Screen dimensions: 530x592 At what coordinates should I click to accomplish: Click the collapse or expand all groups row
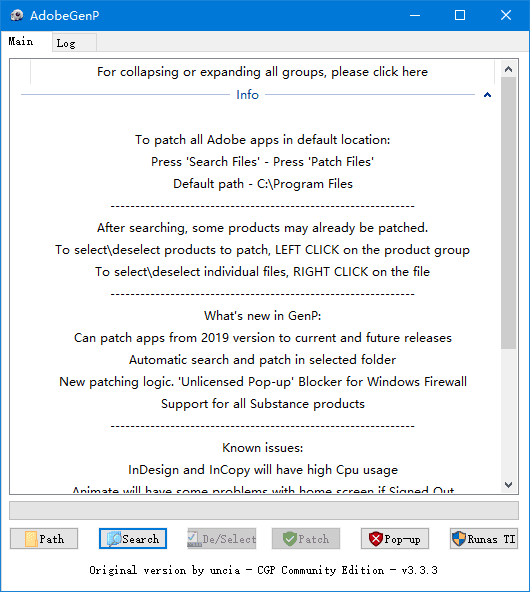click(262, 72)
